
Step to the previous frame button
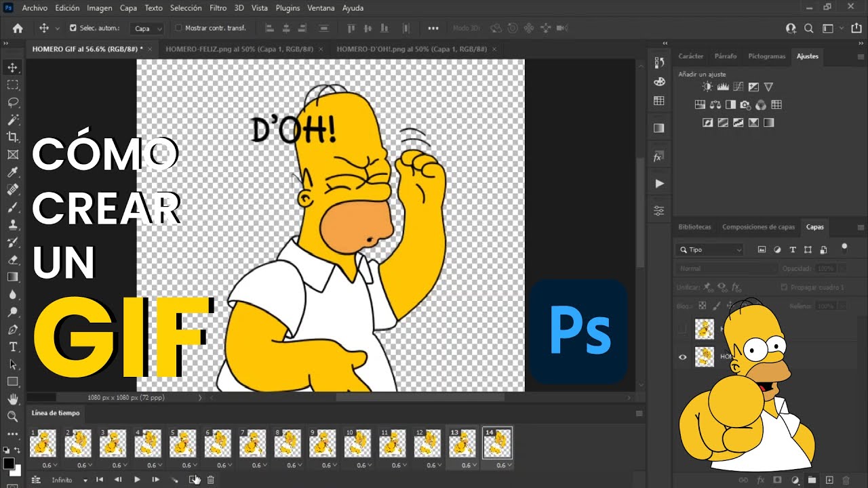(x=118, y=480)
